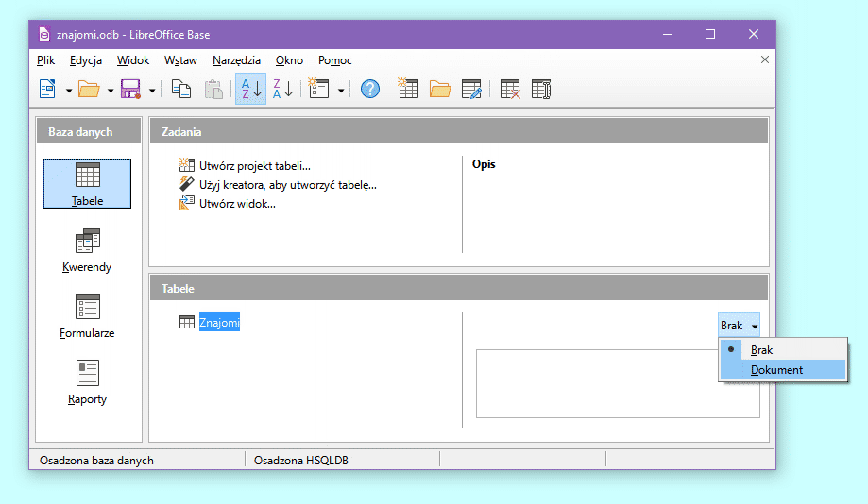
Task: Click Utwórz projekt tabeli... task
Action: click(254, 166)
